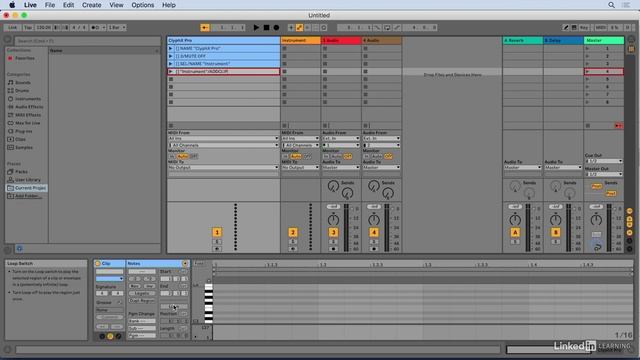The height and width of the screenshot is (360, 640).
Task: Open the Master Out dropdown
Action: 604,174
